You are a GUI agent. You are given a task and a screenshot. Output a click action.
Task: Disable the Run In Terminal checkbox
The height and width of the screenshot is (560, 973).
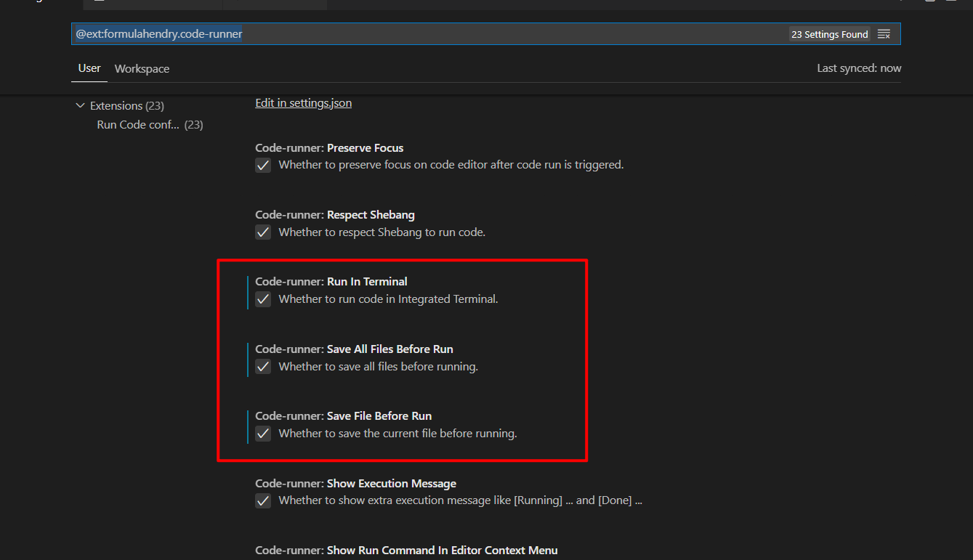pos(263,299)
